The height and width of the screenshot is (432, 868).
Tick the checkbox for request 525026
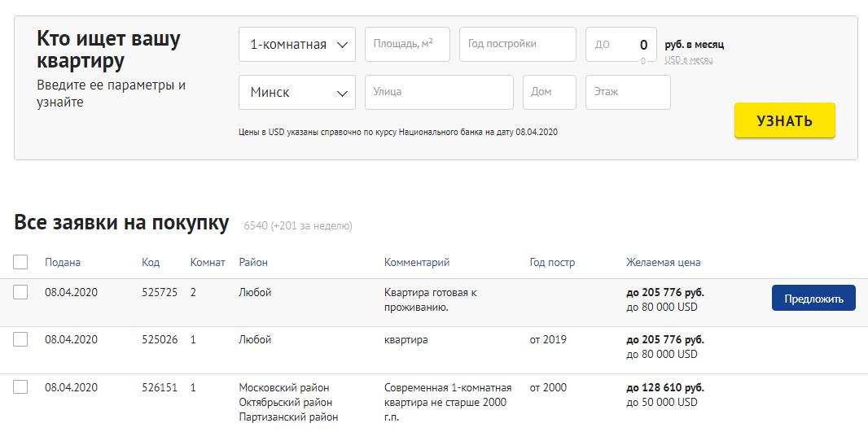20,339
